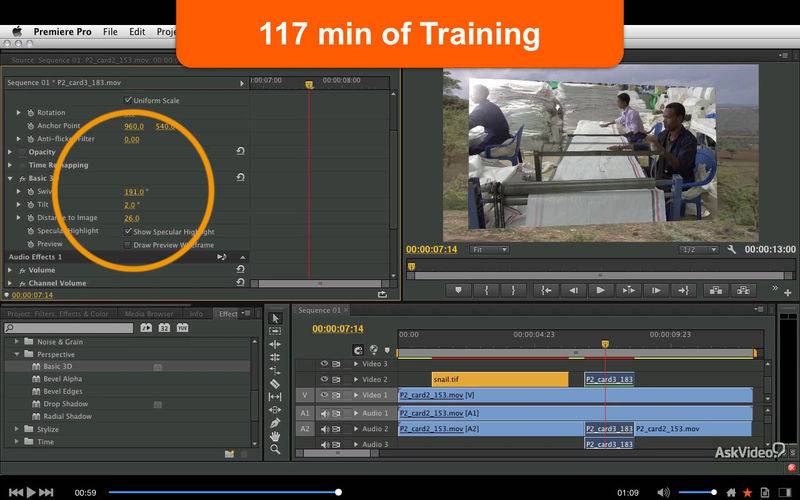The width and height of the screenshot is (800, 500).
Task: Select the Track Select tool
Action: (276, 331)
